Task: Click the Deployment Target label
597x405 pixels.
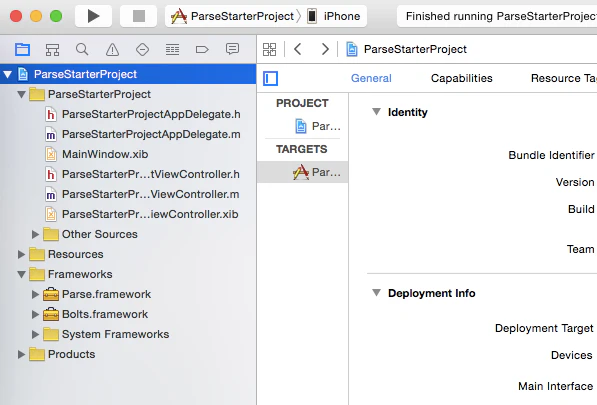Action: [x=544, y=328]
